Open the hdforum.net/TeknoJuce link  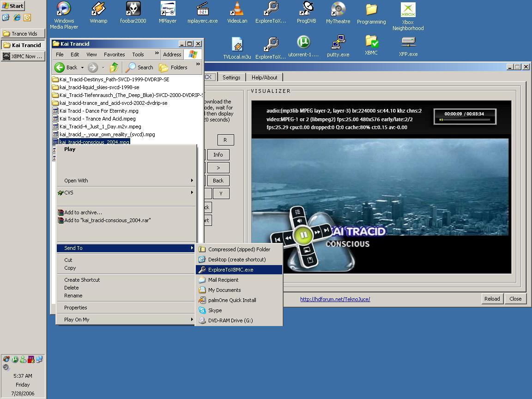pyautogui.click(x=335, y=299)
